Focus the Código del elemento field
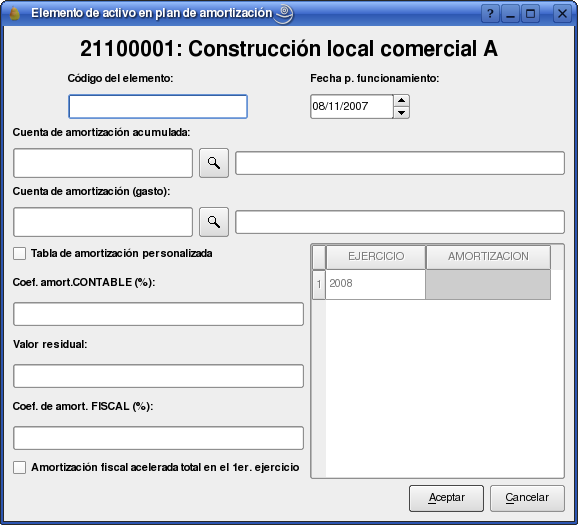Screen dimensions: 578x525 tap(158, 107)
